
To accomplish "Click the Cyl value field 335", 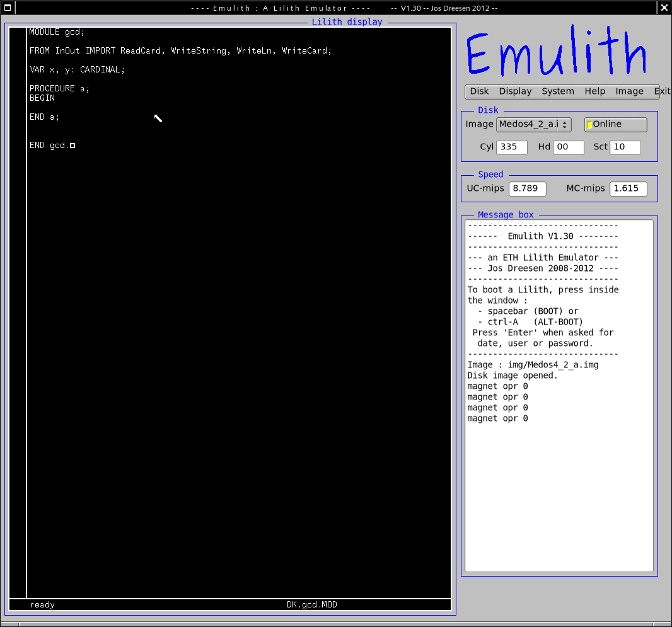I will [x=512, y=147].
